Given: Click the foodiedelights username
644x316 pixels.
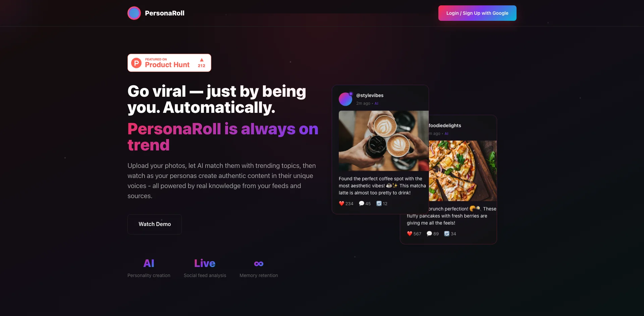Looking at the screenshot, I should coord(445,126).
